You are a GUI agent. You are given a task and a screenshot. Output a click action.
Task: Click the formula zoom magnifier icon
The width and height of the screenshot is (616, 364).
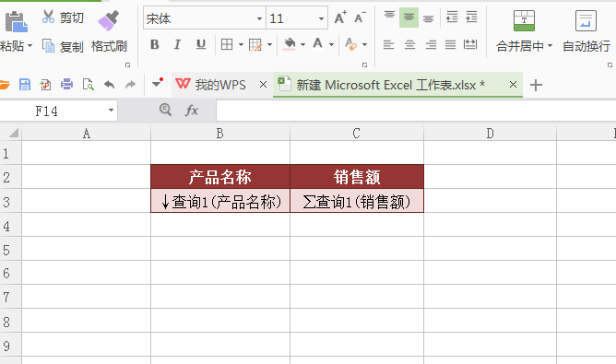165,110
